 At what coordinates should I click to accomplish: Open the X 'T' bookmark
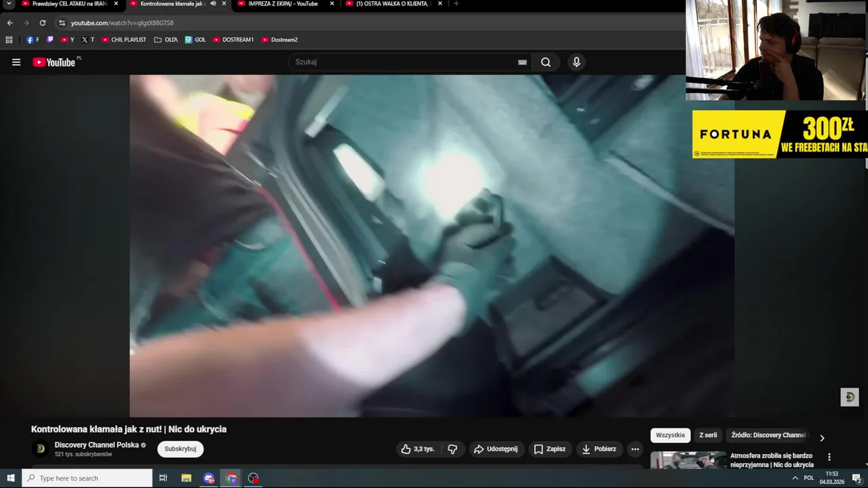coord(87,39)
